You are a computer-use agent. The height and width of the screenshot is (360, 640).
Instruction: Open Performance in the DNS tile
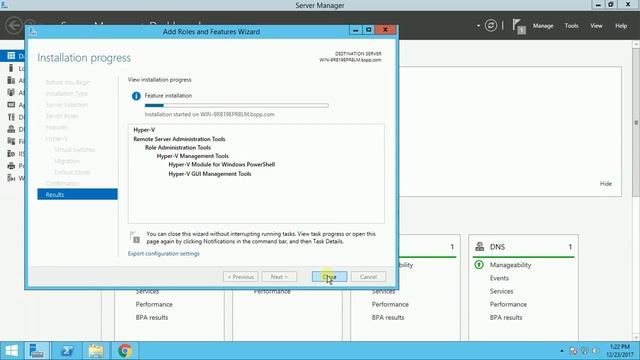508,304
